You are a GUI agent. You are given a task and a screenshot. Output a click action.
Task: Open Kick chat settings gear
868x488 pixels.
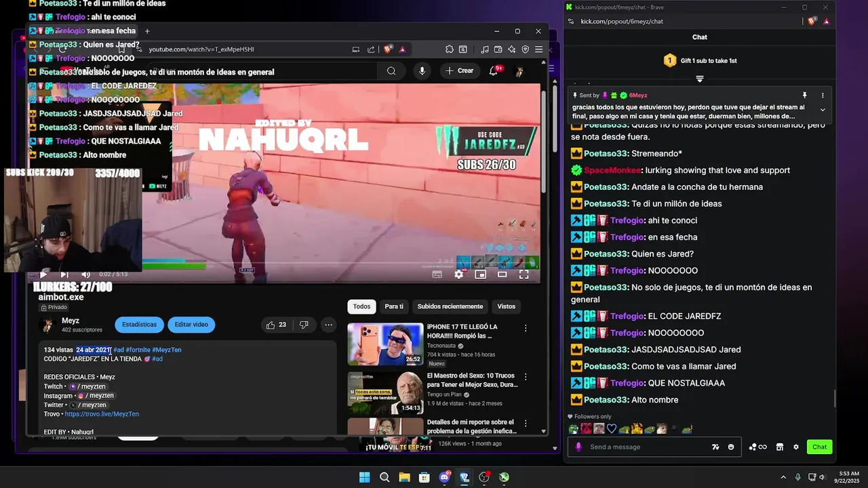796,447
